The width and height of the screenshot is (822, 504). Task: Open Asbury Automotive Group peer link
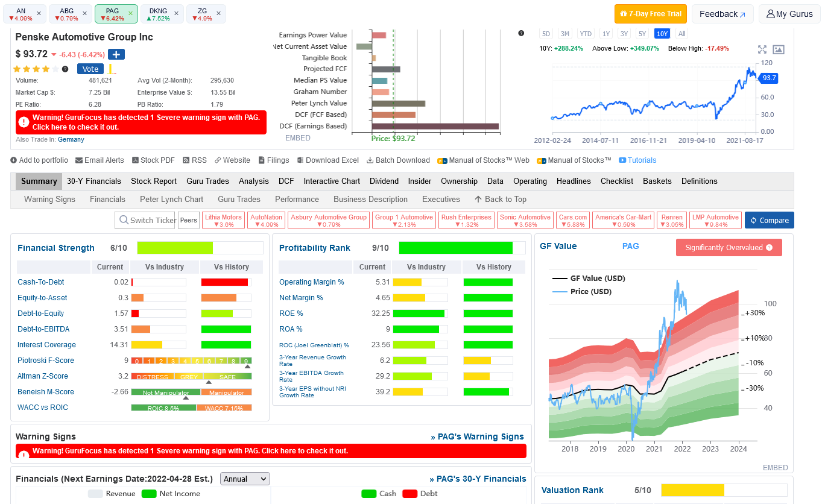point(329,220)
